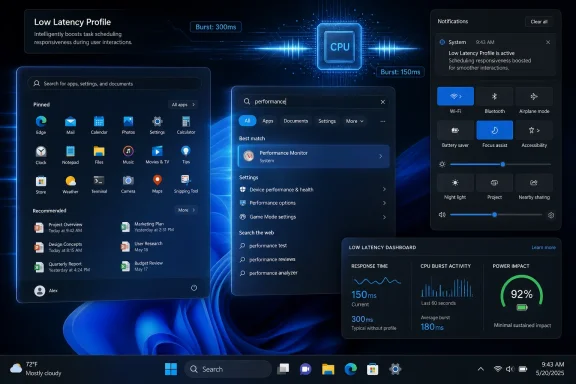Select the Apps search filter tab

[268, 121]
